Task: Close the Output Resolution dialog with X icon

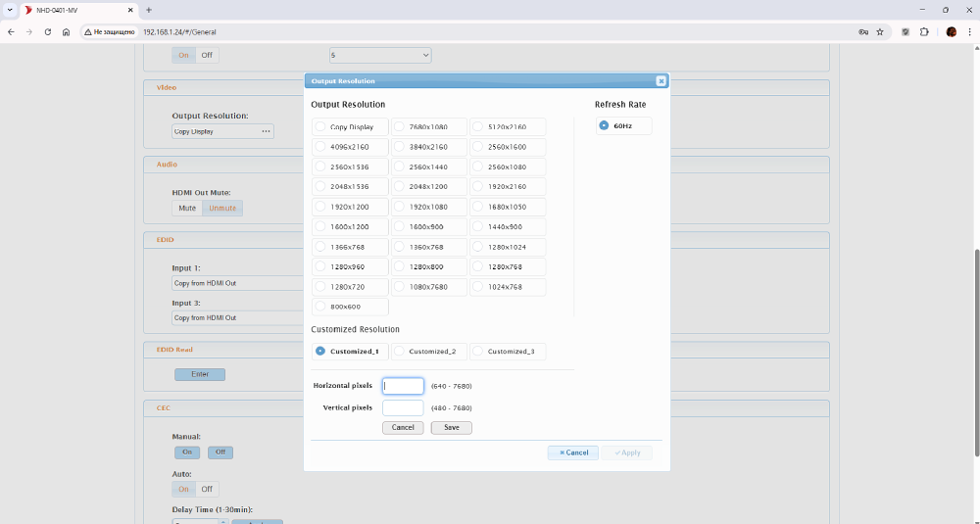Action: [661, 81]
